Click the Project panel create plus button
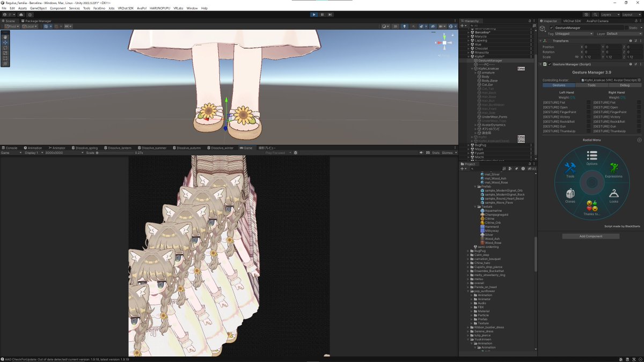Viewport: 644px width, 362px height. [463, 169]
